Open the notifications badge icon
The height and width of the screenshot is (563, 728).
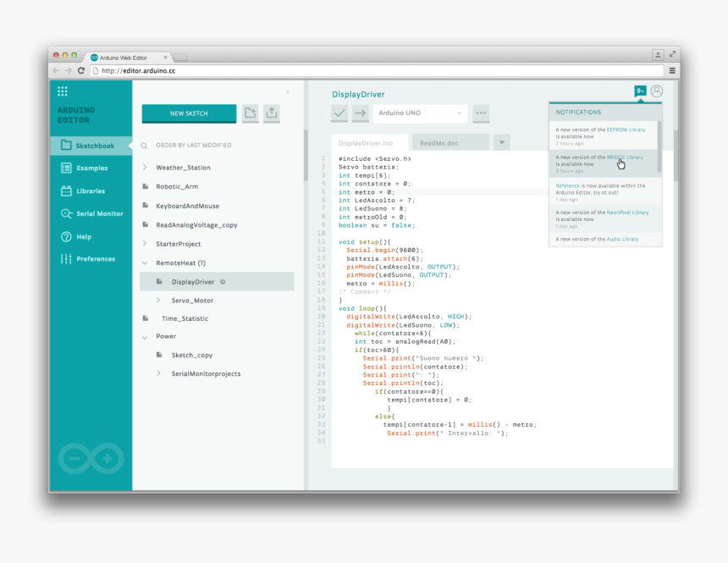(x=640, y=91)
